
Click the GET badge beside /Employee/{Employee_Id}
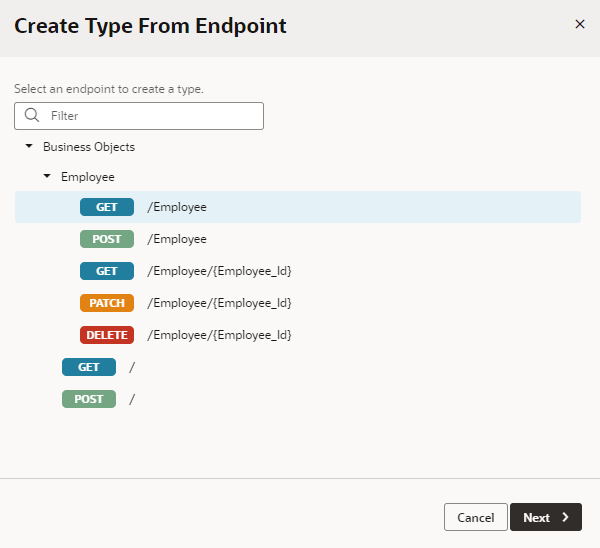(107, 271)
